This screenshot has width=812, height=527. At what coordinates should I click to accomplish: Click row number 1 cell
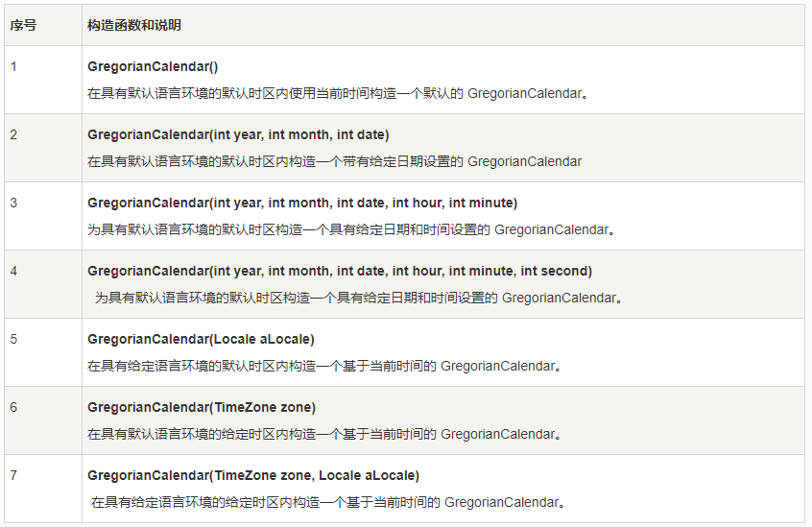pyautogui.click(x=43, y=80)
